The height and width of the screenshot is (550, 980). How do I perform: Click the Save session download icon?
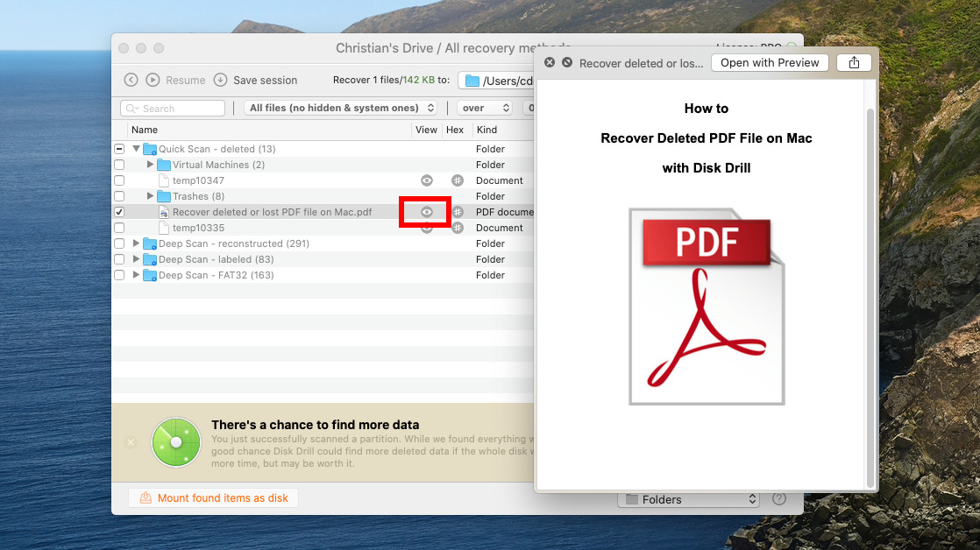pos(220,80)
